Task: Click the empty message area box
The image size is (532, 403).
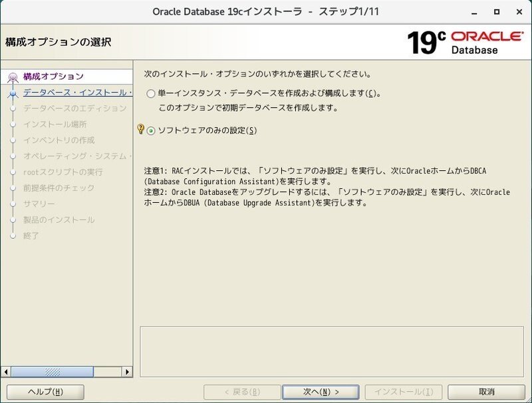Action: tap(332, 351)
